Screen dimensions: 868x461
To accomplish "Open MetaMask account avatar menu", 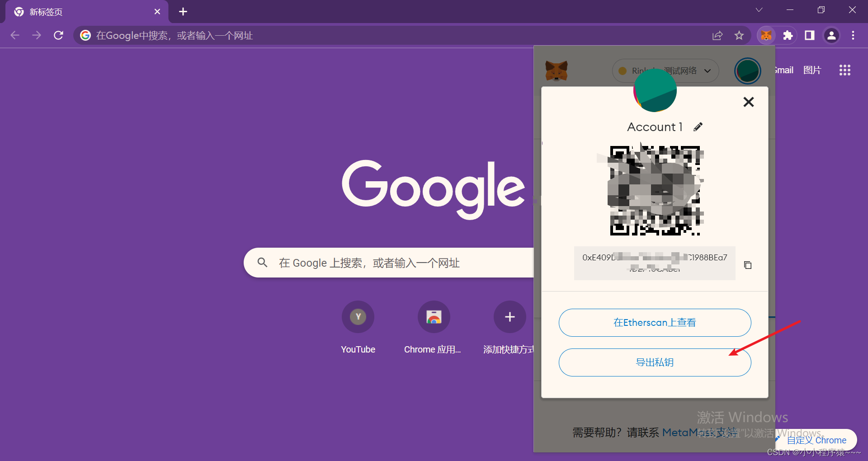I will [748, 71].
